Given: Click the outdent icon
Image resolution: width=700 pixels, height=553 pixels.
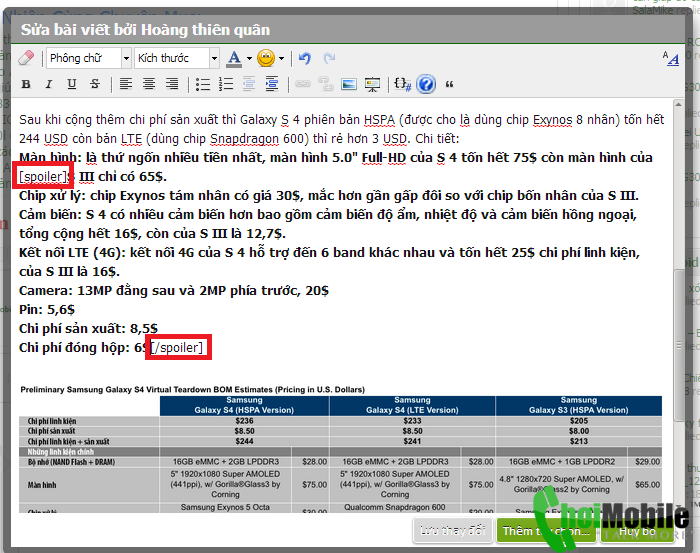Looking at the screenshot, I should click(249, 84).
